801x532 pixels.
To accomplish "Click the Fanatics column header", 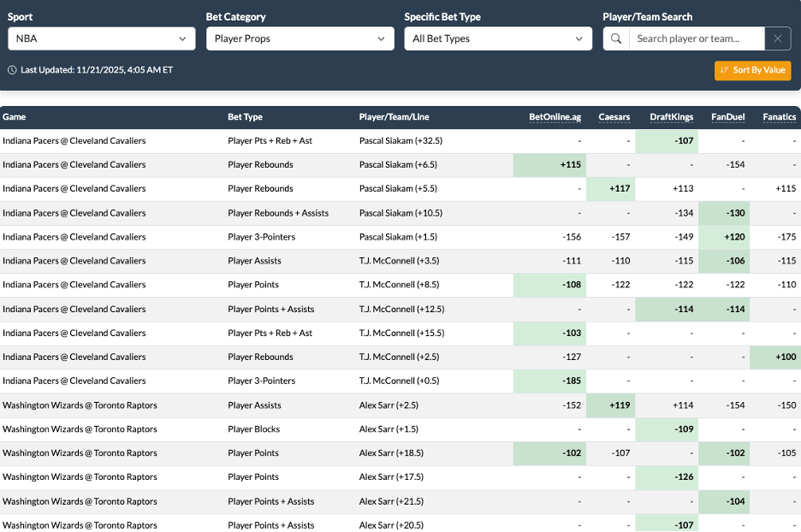I will (x=779, y=117).
